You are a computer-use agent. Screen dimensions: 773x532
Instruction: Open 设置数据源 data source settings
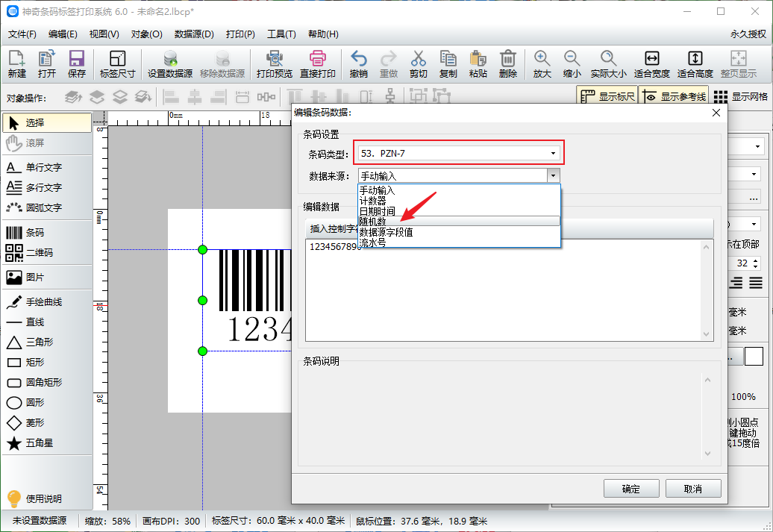(170, 64)
